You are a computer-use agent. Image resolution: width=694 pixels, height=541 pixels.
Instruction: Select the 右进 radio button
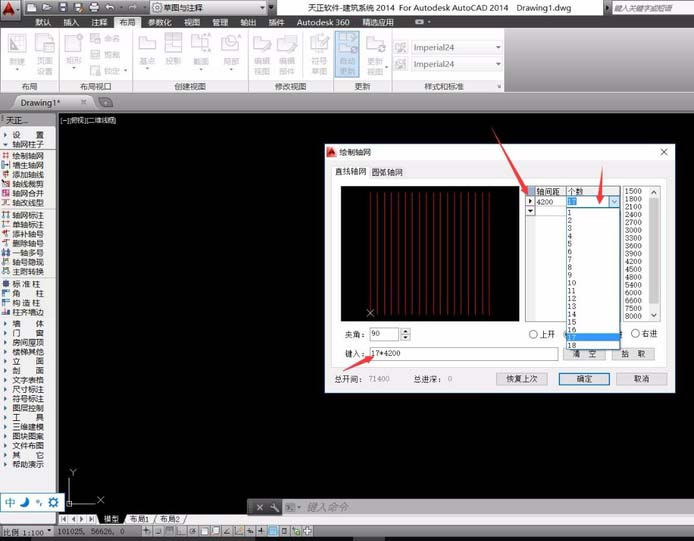636,334
